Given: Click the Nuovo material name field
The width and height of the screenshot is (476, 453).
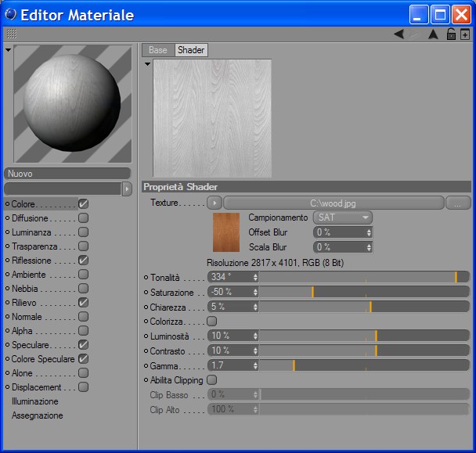Looking at the screenshot, I should (67, 174).
